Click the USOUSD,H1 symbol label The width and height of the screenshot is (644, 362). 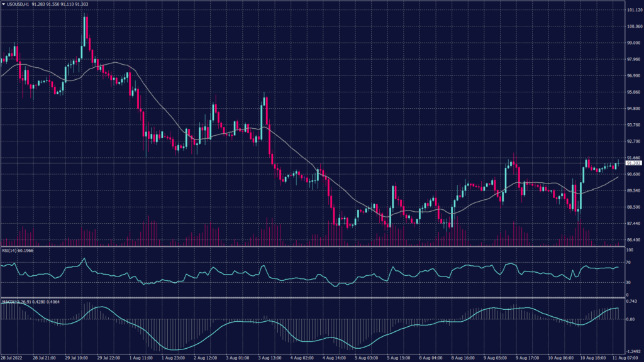click(x=18, y=4)
